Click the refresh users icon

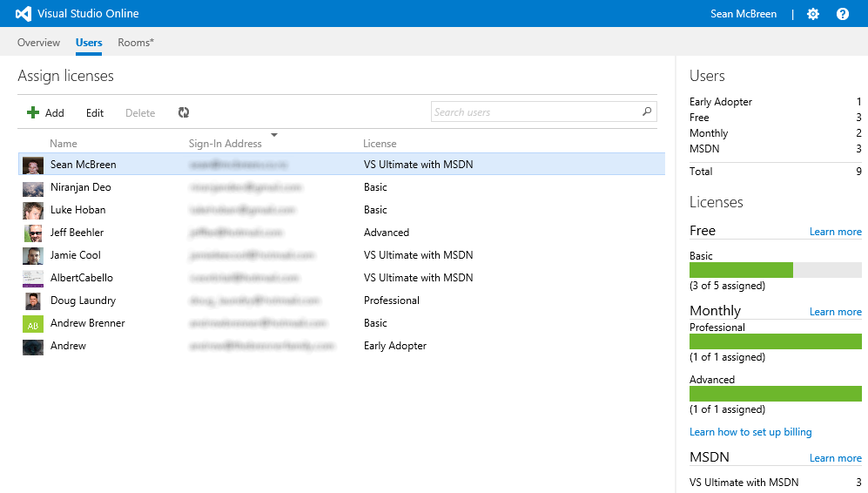point(184,112)
